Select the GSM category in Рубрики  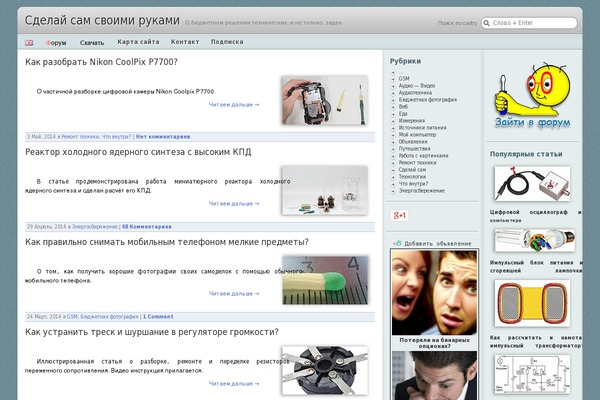click(404, 78)
